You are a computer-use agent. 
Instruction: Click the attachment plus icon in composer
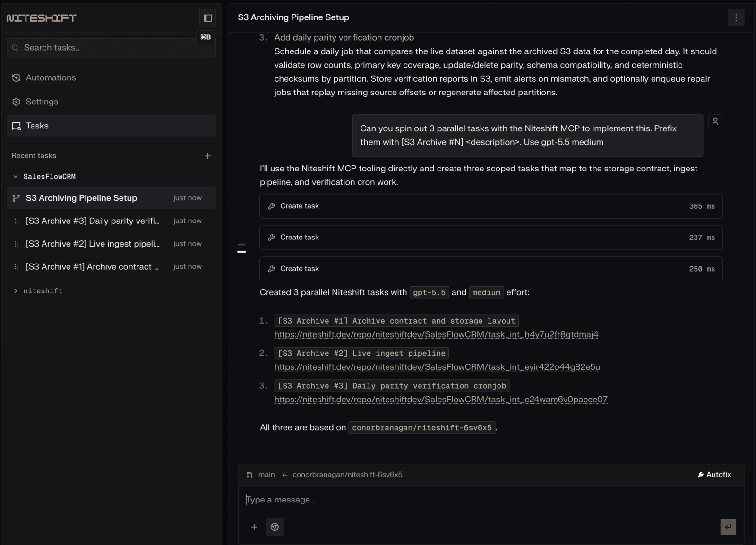pyautogui.click(x=254, y=527)
